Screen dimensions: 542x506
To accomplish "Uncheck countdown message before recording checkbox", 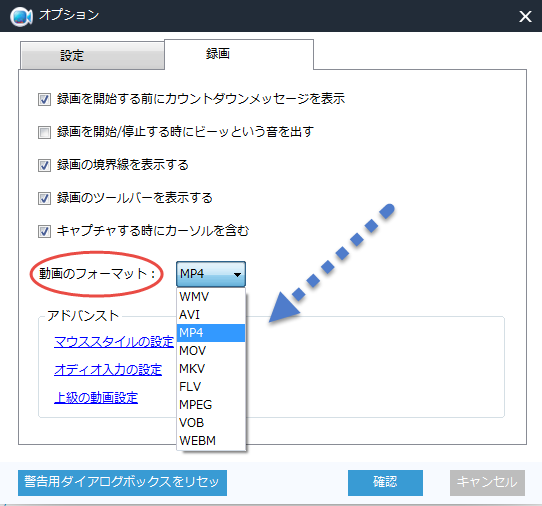I will (x=44, y=100).
